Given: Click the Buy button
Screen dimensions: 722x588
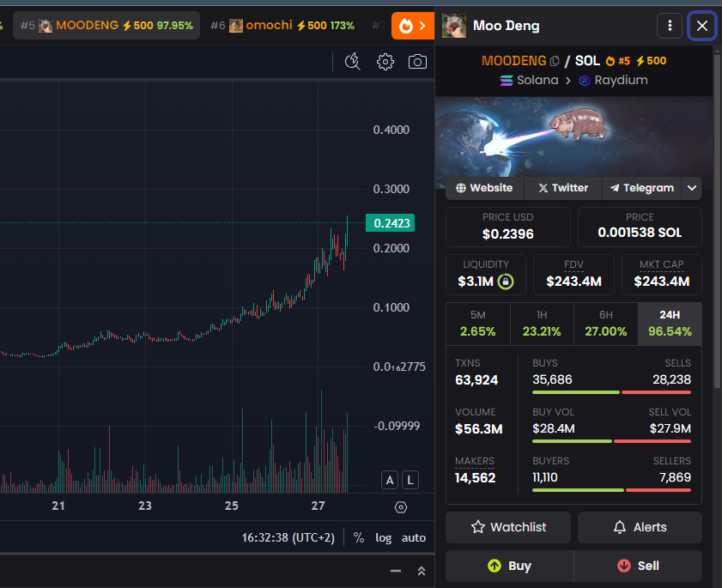Looking at the screenshot, I should coord(509,566).
